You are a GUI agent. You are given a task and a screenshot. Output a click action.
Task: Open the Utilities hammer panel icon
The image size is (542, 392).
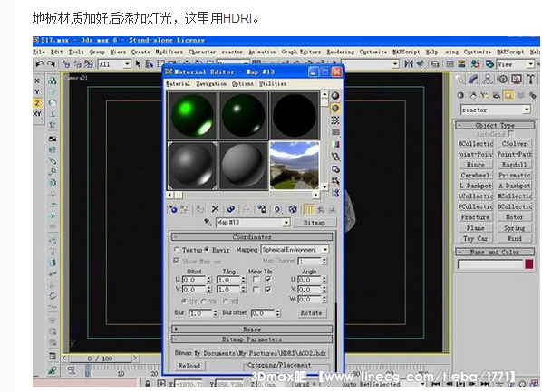[530, 80]
